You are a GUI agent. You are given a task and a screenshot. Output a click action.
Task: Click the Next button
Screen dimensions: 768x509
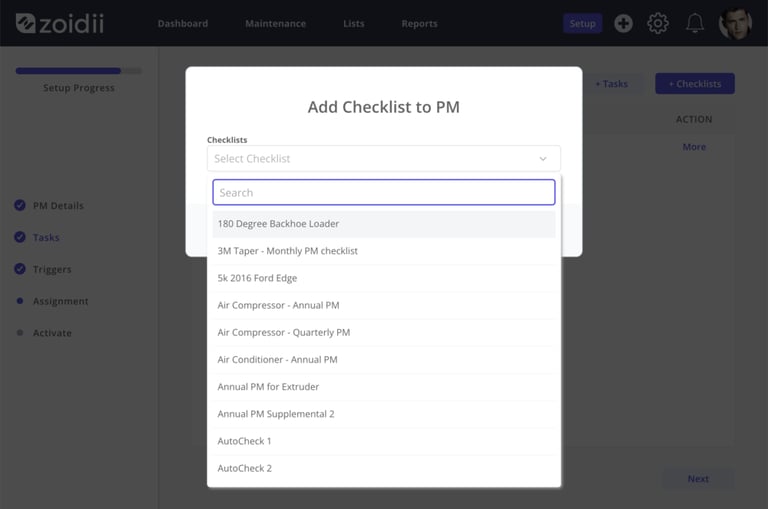(698, 479)
